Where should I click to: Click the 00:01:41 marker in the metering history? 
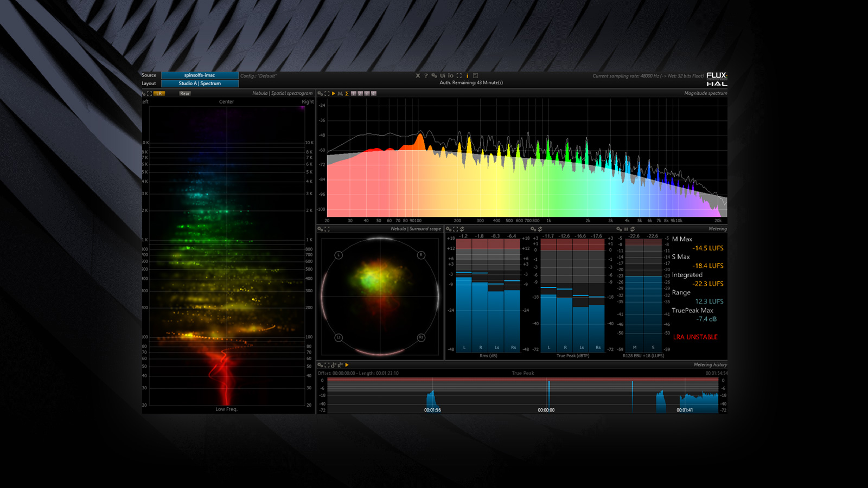coord(685,410)
